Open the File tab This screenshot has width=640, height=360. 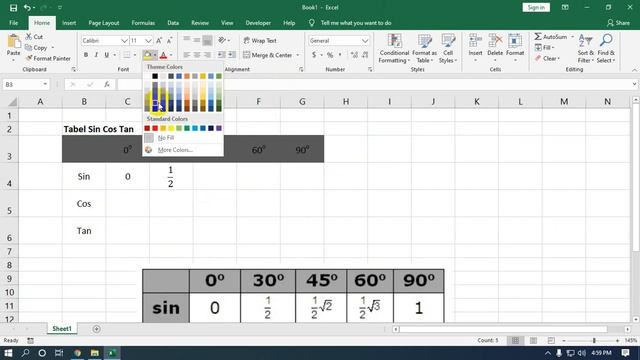click(x=13, y=23)
